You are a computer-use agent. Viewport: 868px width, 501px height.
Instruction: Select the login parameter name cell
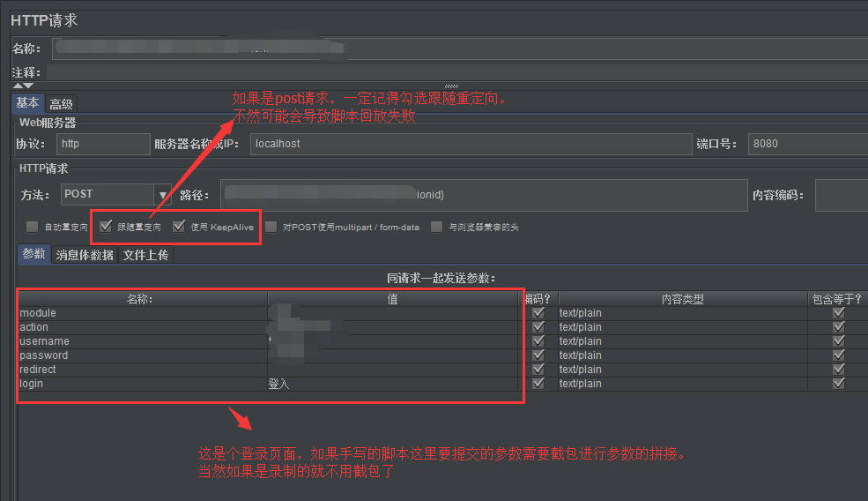143,384
